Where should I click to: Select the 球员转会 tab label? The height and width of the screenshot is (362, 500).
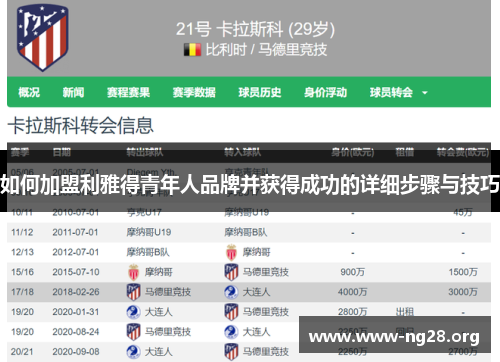(391, 92)
